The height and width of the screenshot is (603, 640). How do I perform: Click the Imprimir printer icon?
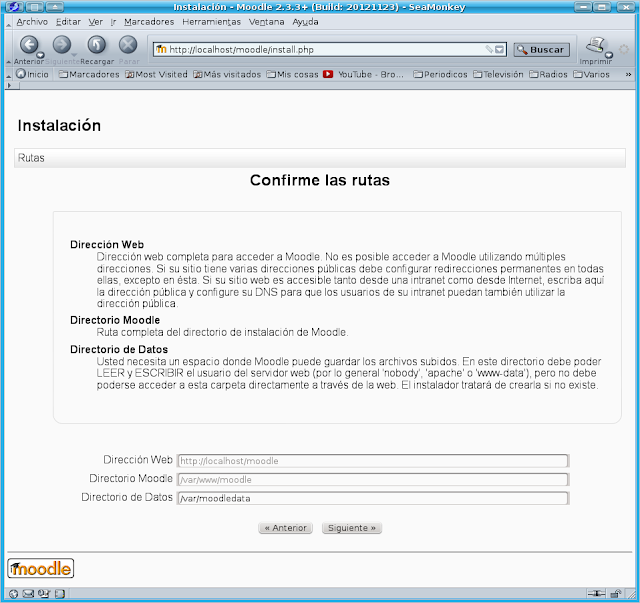click(x=595, y=45)
